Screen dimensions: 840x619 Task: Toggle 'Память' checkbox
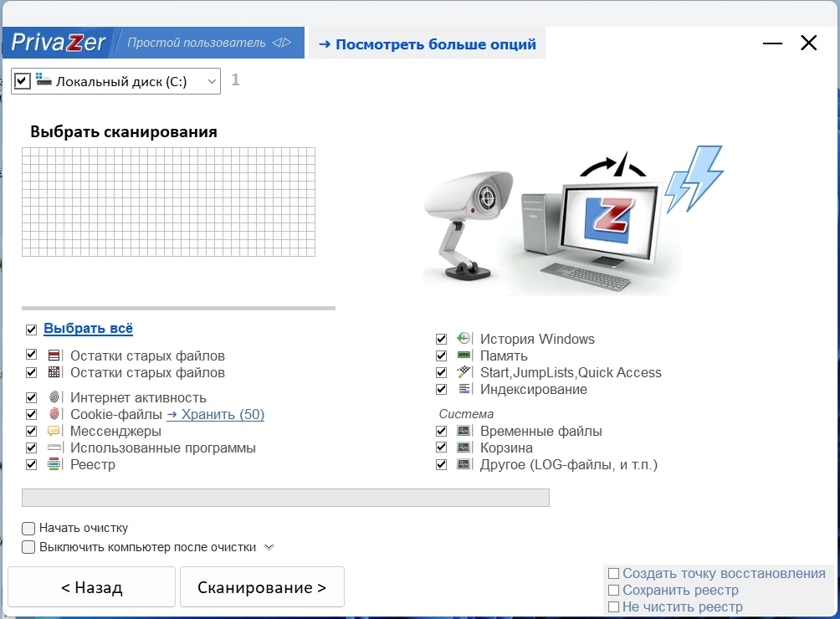tap(442, 356)
